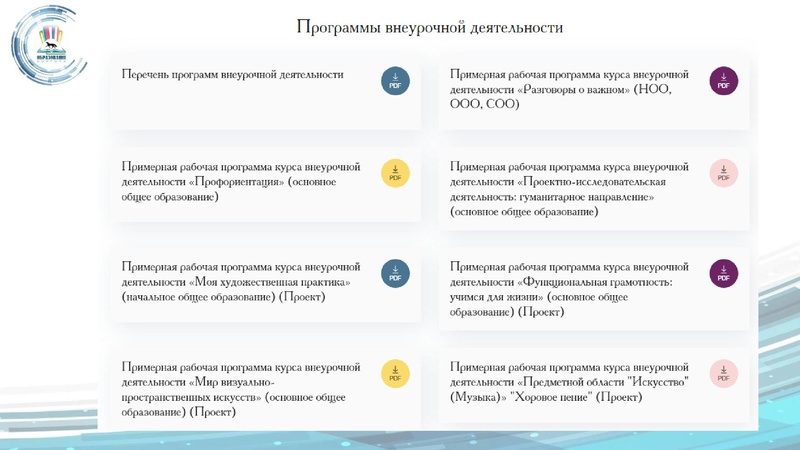Viewport: 800px width, 450px height.
Task: Open «Мир визуально-пространственных искусств» program title
Action: pyautogui.click(x=241, y=389)
